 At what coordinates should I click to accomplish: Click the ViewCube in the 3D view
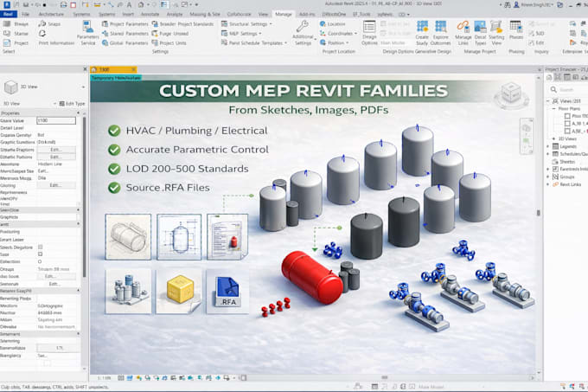pyautogui.click(x=511, y=94)
